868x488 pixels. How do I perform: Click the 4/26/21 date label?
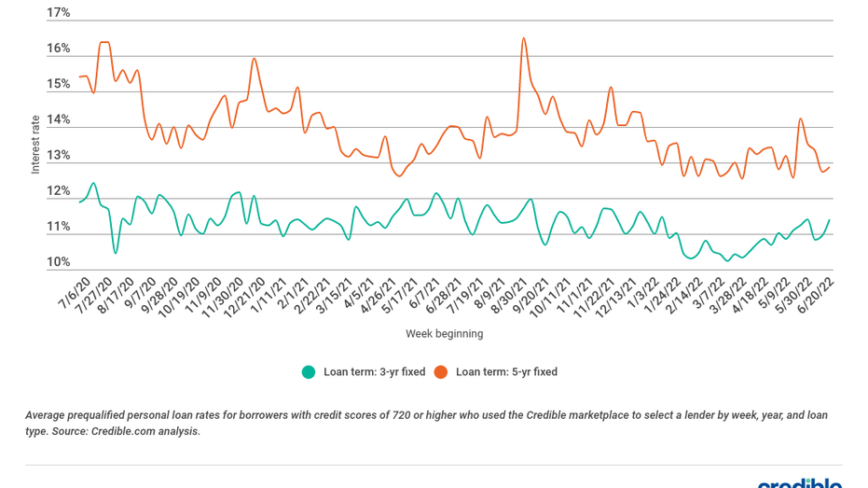[x=379, y=295]
